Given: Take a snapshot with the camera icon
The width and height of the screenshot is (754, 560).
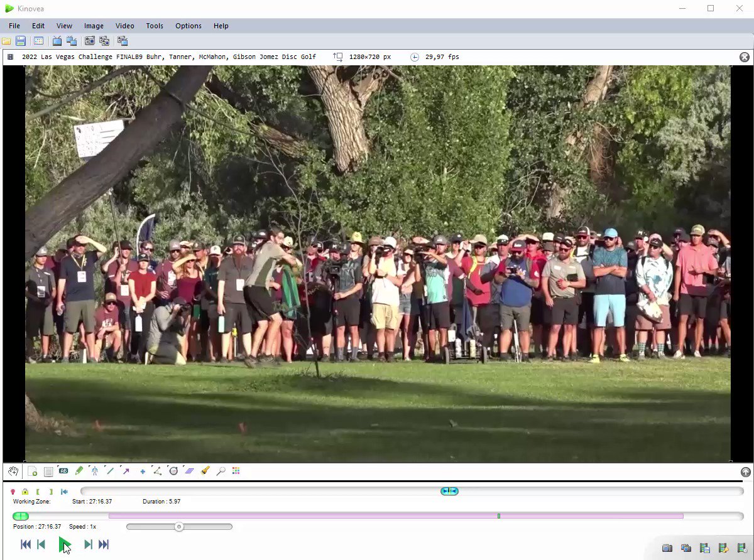Looking at the screenshot, I should pyautogui.click(x=667, y=548).
